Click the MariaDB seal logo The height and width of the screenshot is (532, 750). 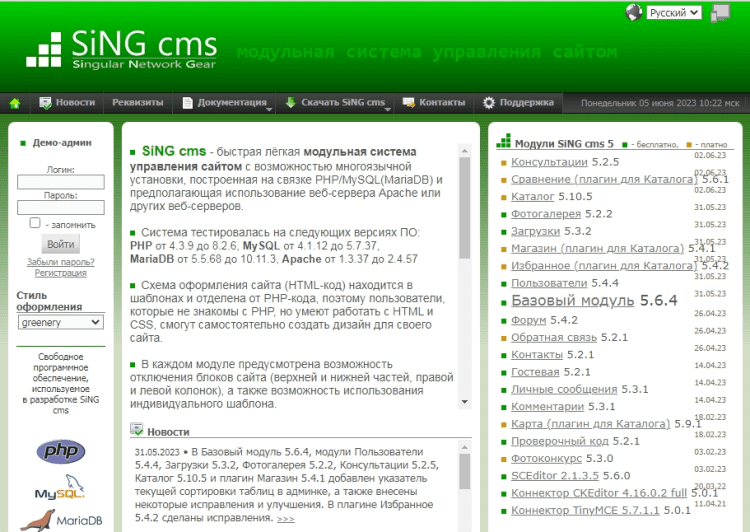pos(61,521)
